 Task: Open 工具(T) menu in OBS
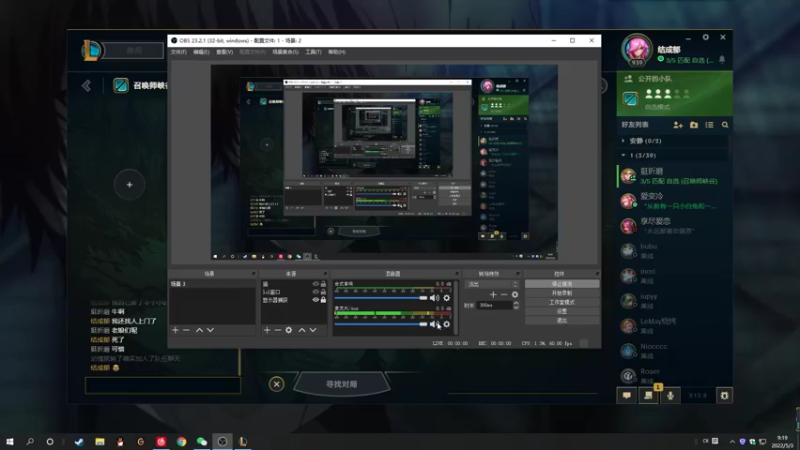(313, 52)
